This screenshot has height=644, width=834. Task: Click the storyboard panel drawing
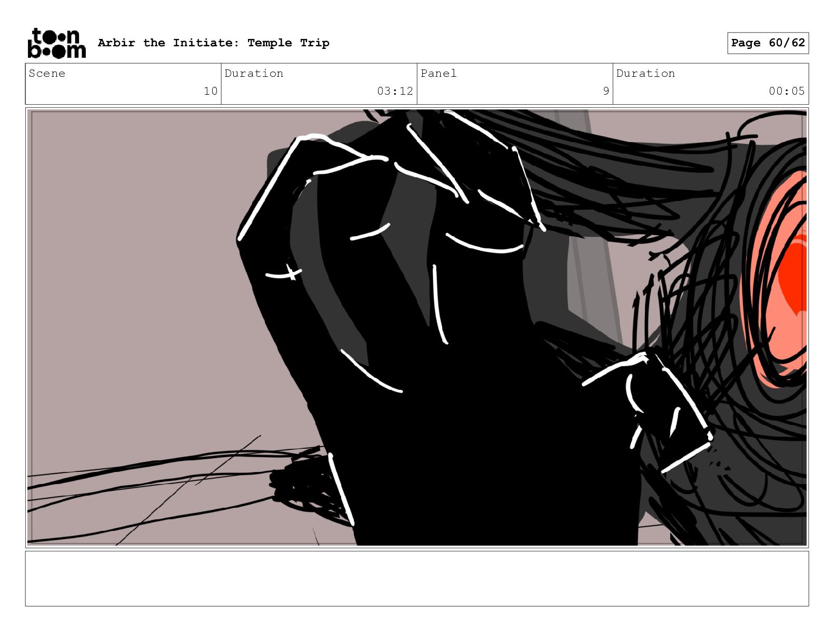[417, 327]
